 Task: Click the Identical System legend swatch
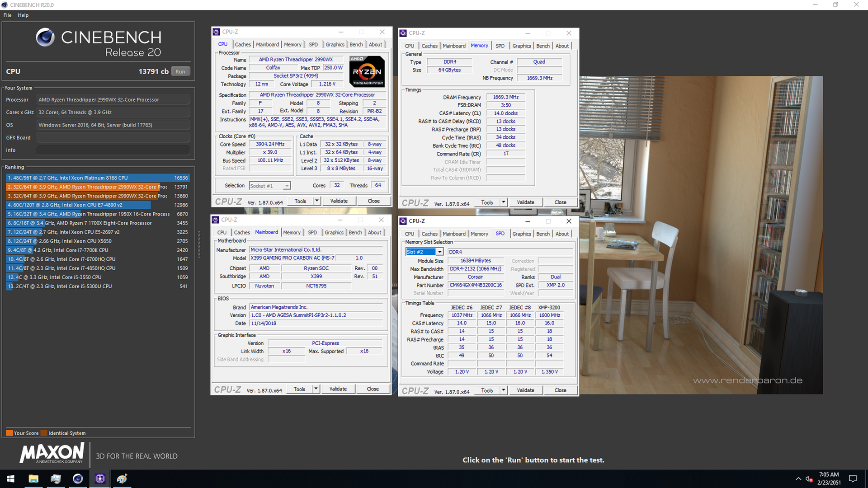coord(44,433)
